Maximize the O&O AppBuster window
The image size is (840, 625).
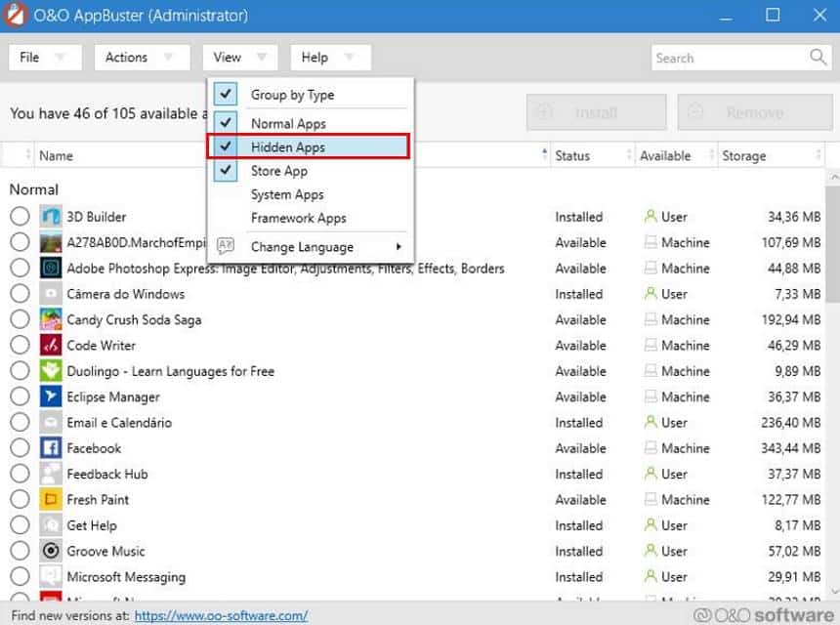click(x=773, y=16)
